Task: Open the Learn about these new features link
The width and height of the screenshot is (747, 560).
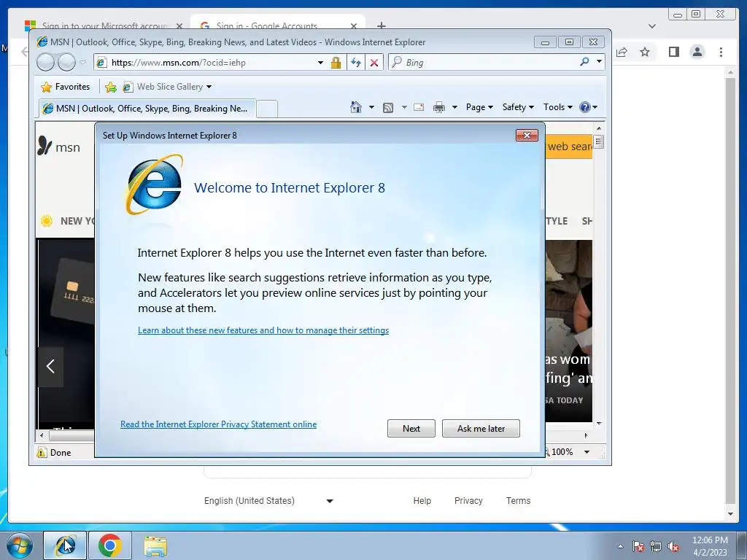Action: 263,330
